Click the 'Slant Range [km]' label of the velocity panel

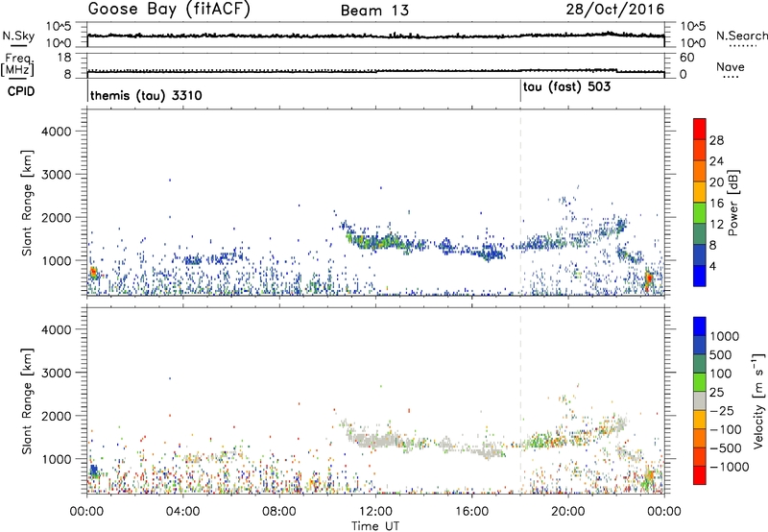(x=27, y=400)
